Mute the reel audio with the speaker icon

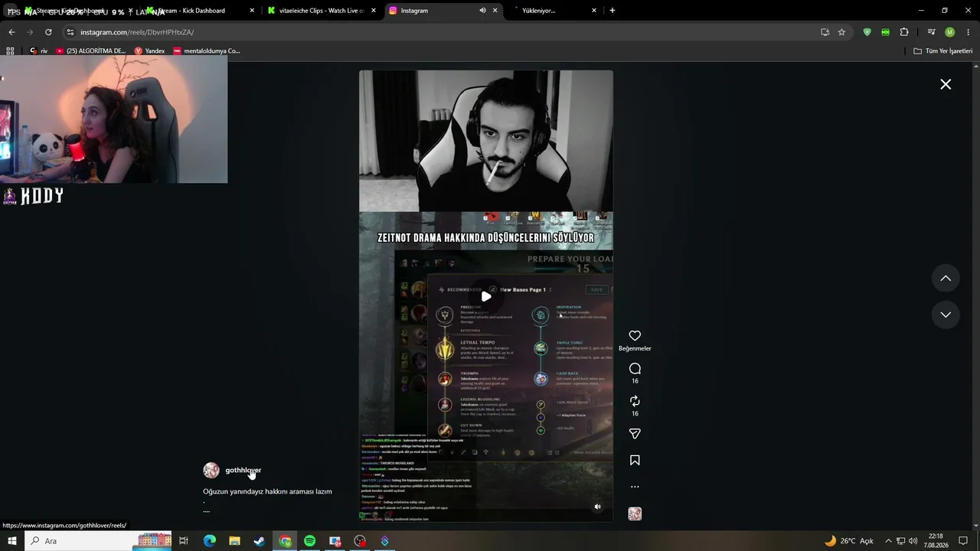(x=598, y=507)
